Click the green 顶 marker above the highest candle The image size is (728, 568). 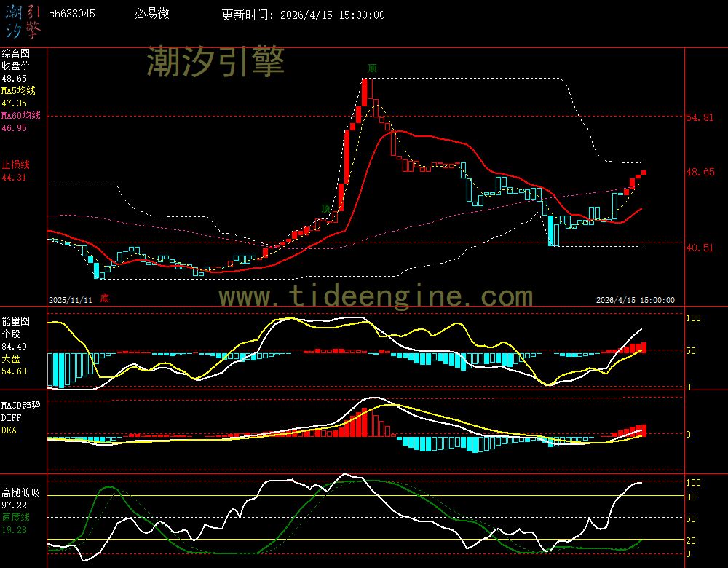[372, 68]
